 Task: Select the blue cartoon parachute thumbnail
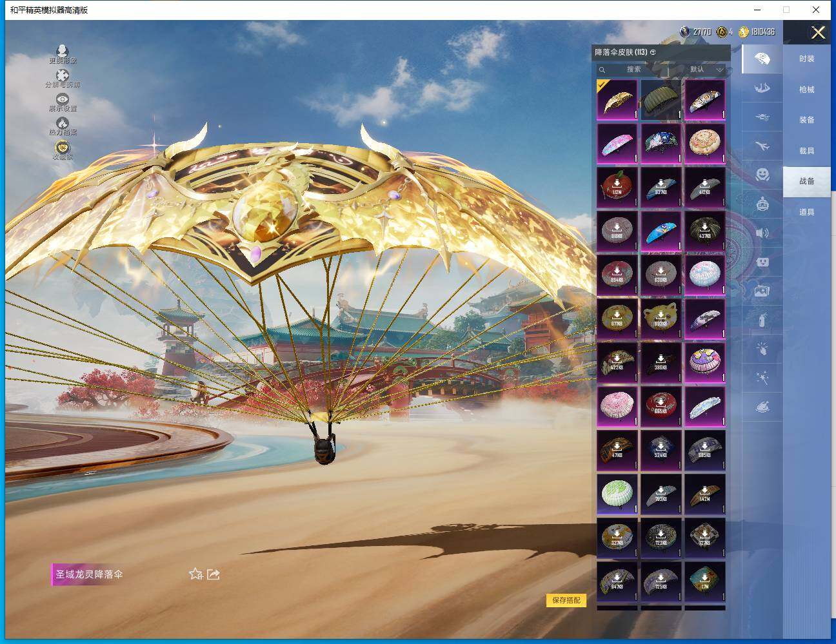click(661, 231)
